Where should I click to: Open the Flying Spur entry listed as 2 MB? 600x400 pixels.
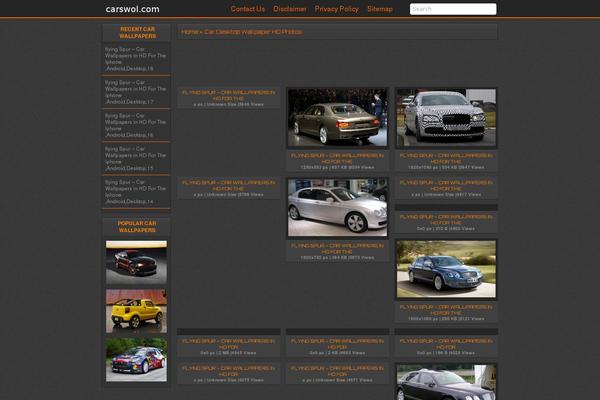pyautogui.click(x=229, y=344)
